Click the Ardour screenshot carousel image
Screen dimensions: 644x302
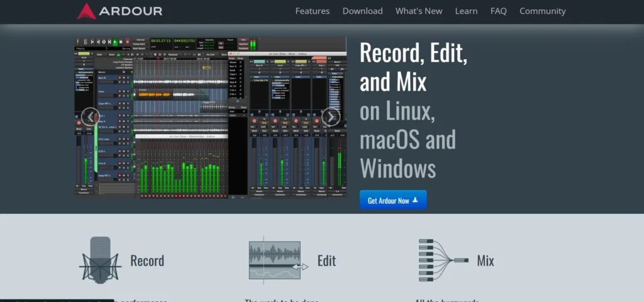(x=210, y=118)
